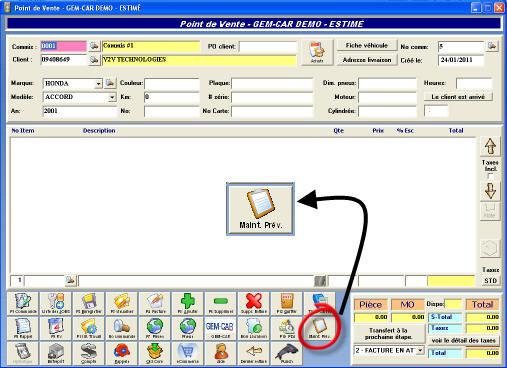Click the Pneus globe icon
The width and height of the screenshot is (507, 368).
click(188, 328)
